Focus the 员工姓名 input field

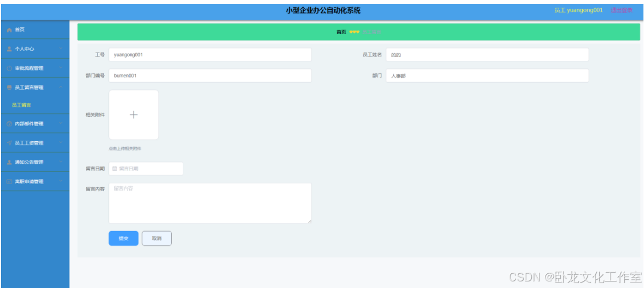coord(488,55)
